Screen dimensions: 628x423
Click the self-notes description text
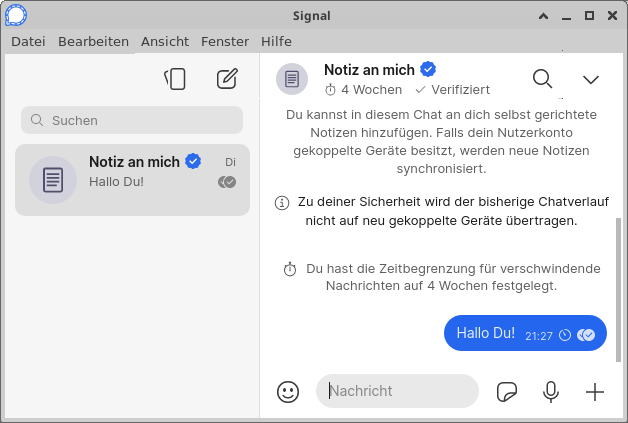441,141
